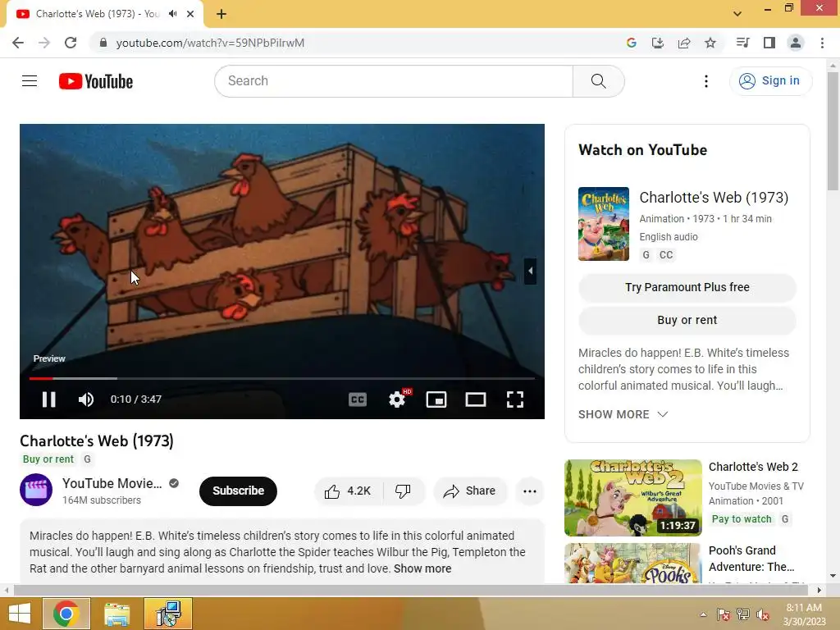This screenshot has height=630, width=840.
Task: Subscribe to YouTube Movies channel
Action: pyautogui.click(x=238, y=491)
